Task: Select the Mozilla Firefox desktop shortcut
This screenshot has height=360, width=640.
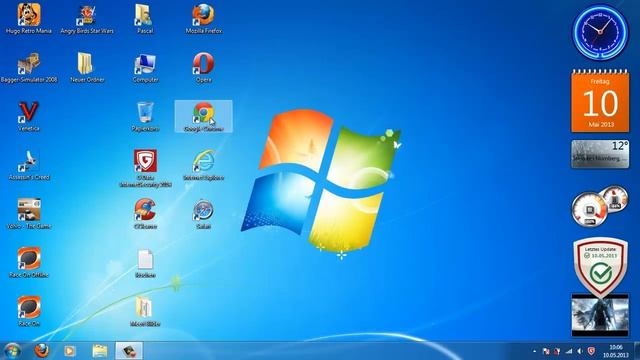Action: (x=203, y=19)
